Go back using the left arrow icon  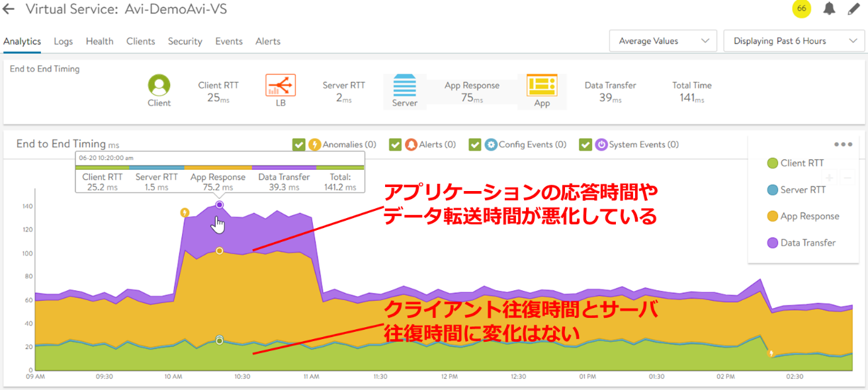[9, 9]
